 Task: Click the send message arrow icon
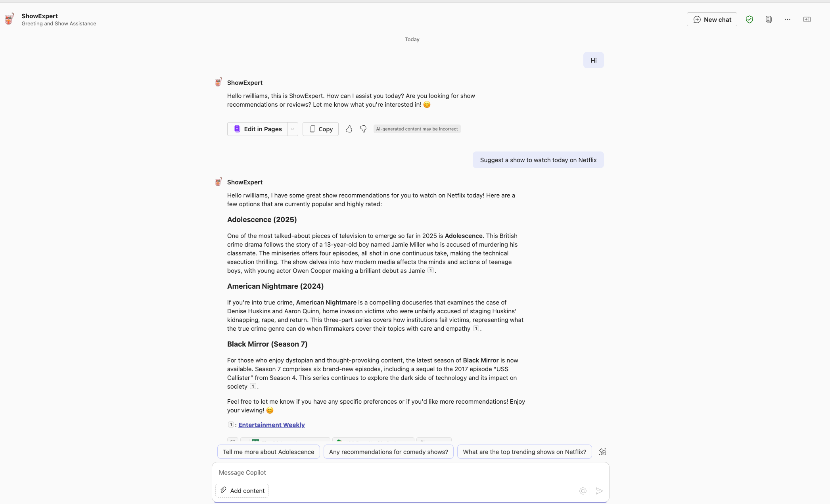599,491
